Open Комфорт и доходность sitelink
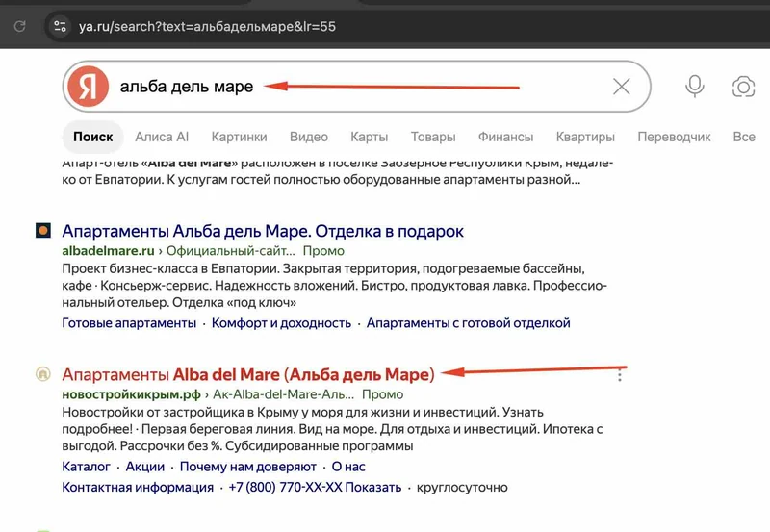 pos(281,323)
